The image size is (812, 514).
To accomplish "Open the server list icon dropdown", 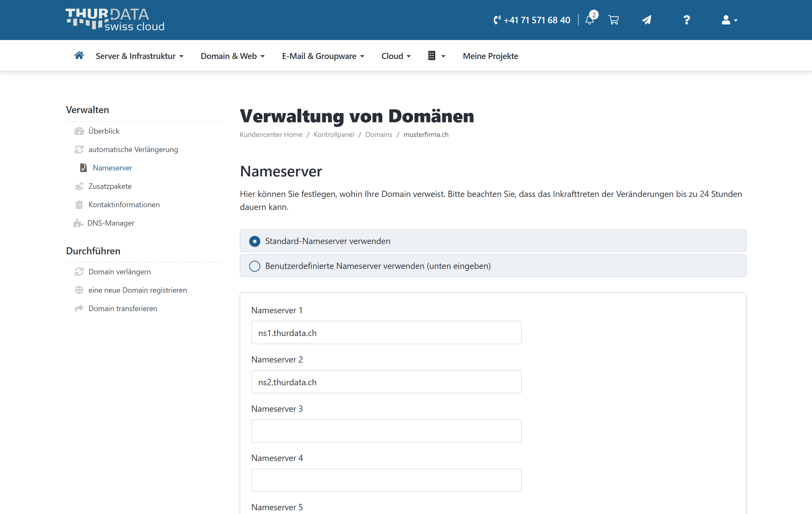I will (x=437, y=56).
